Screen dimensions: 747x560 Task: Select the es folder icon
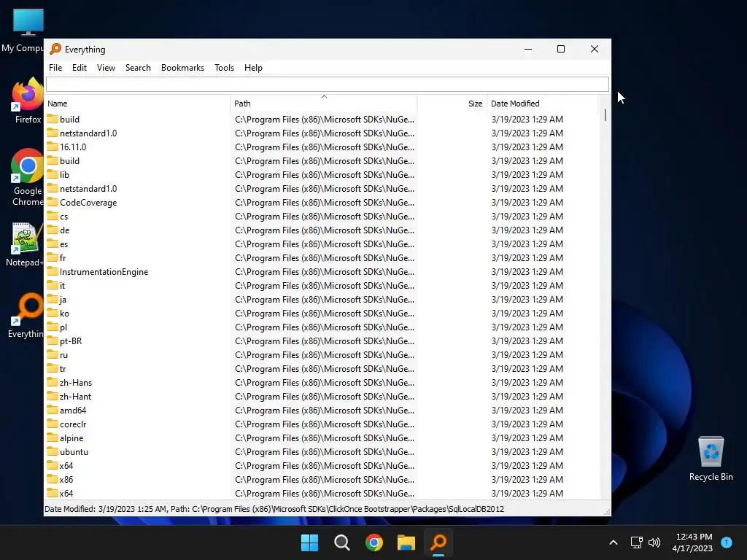(53, 244)
